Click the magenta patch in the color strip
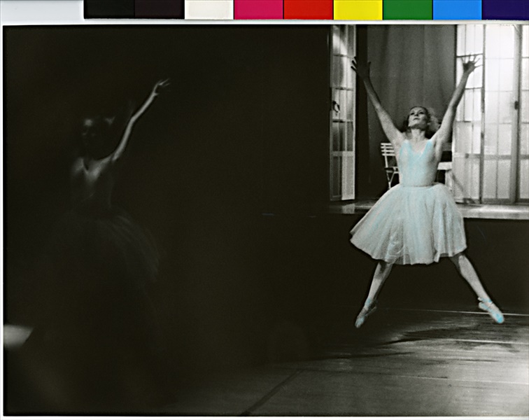529x420 pixels. pos(259,10)
